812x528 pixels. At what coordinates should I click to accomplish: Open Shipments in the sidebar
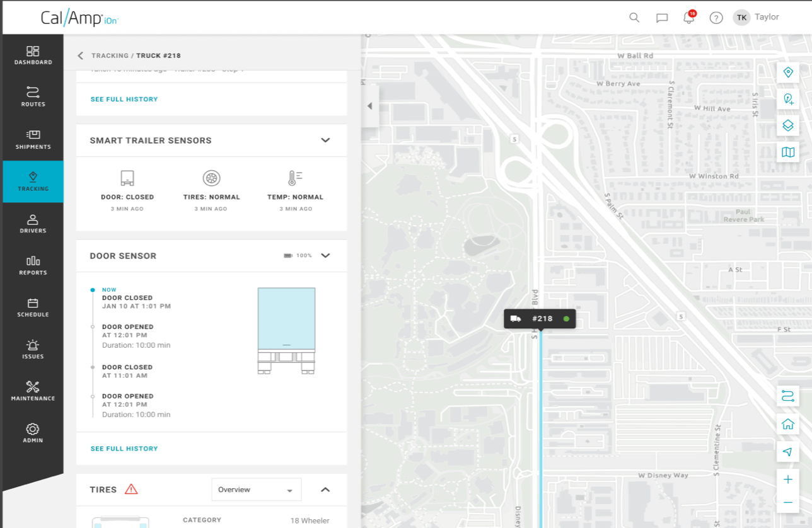click(33, 140)
